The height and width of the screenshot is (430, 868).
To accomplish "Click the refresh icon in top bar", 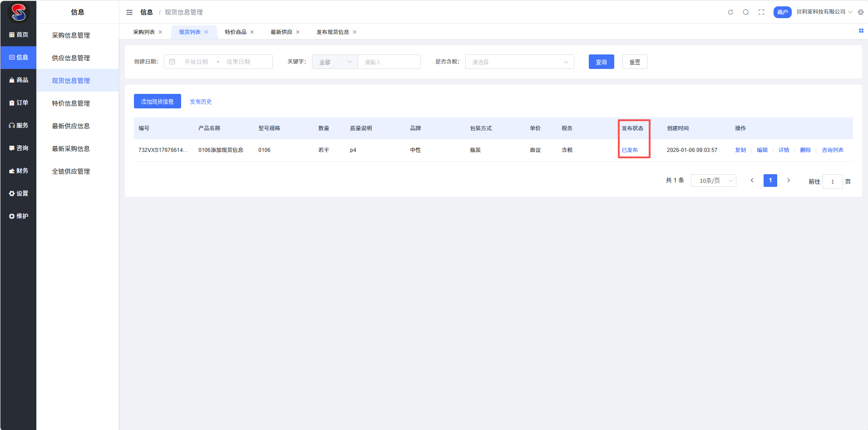I will (730, 12).
